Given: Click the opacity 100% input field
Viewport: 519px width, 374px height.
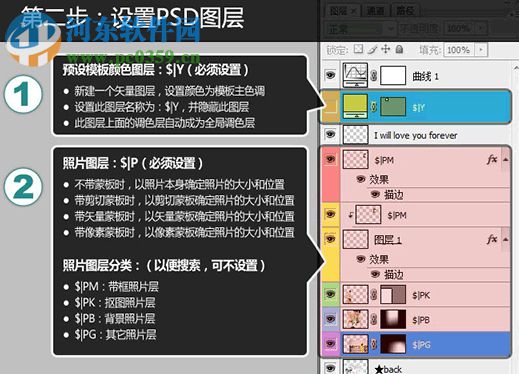Looking at the screenshot, I should 459,29.
